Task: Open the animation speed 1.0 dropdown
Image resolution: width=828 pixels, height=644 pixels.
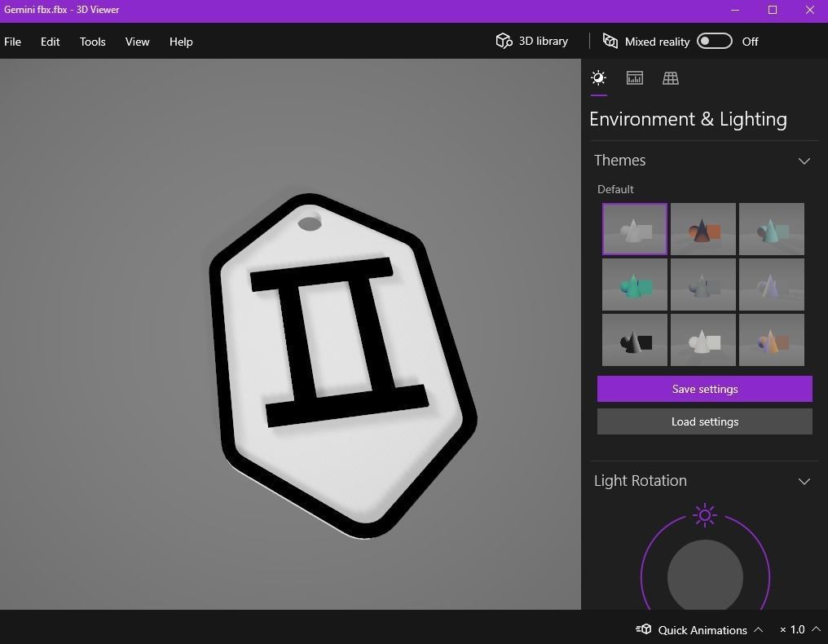Action: tap(800, 629)
